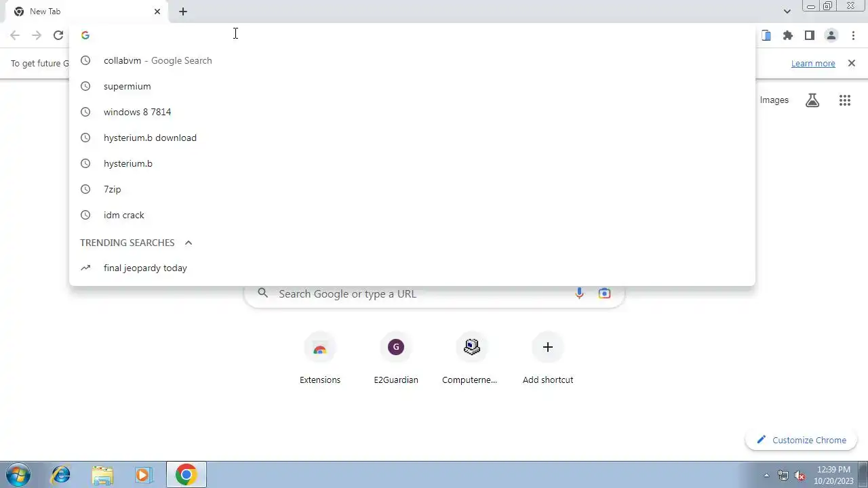Open File Explorer from taskbar

click(102, 474)
